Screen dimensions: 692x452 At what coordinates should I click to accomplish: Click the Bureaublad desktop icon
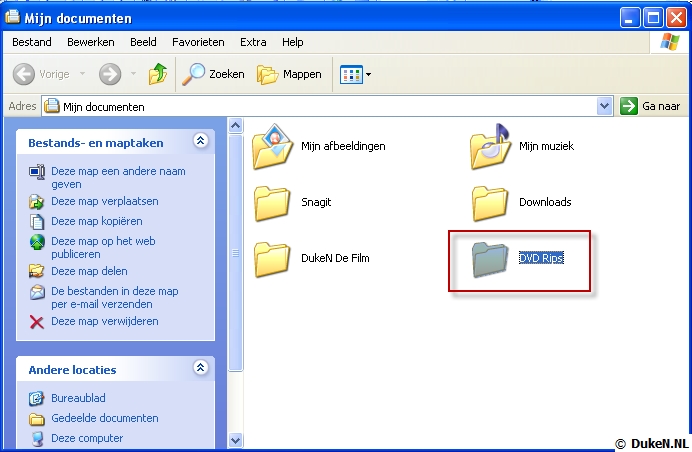36,398
